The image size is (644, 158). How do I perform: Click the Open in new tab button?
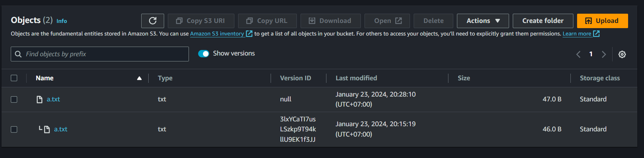(x=387, y=21)
